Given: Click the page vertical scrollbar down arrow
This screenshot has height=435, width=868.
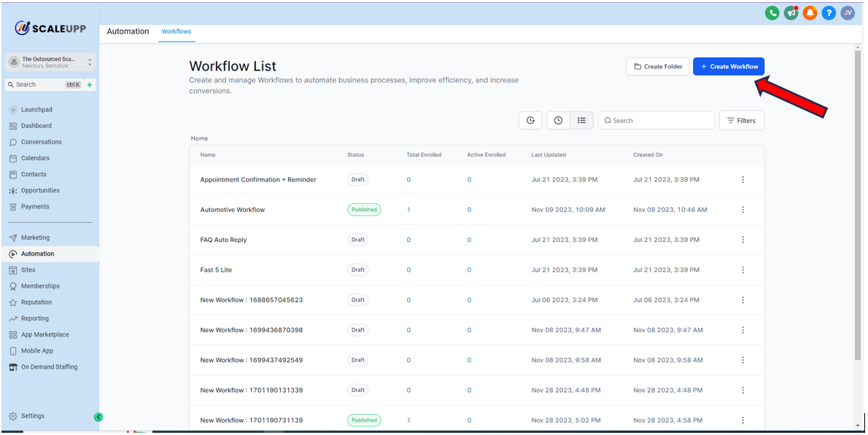Looking at the screenshot, I should [857, 425].
